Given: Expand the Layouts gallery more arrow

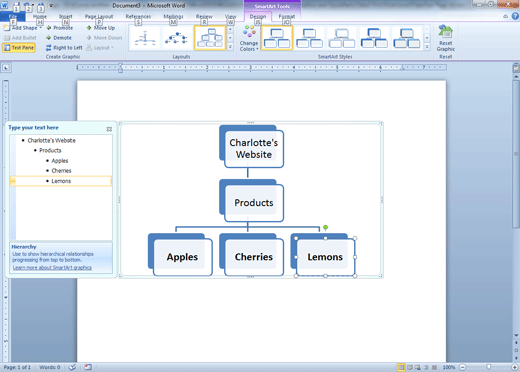Looking at the screenshot, I should [x=230, y=47].
